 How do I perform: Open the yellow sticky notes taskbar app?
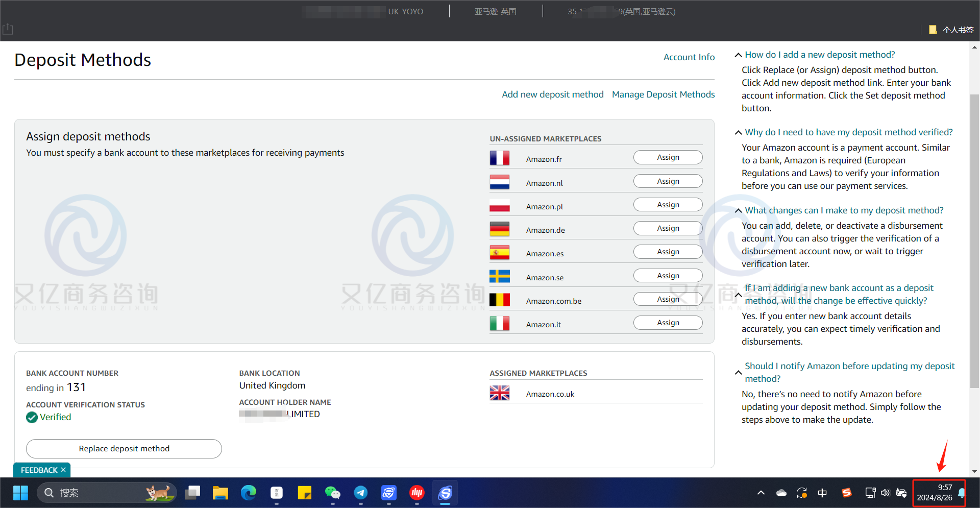pos(305,493)
